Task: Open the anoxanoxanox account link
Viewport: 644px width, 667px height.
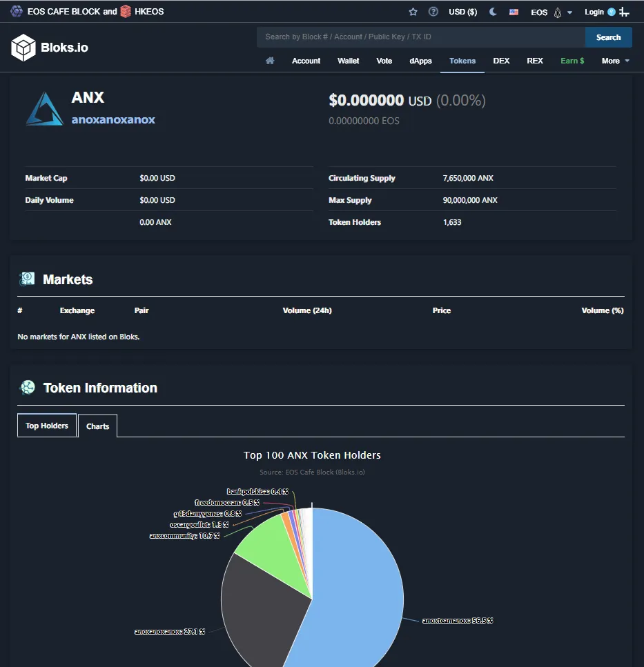Action: pos(113,119)
